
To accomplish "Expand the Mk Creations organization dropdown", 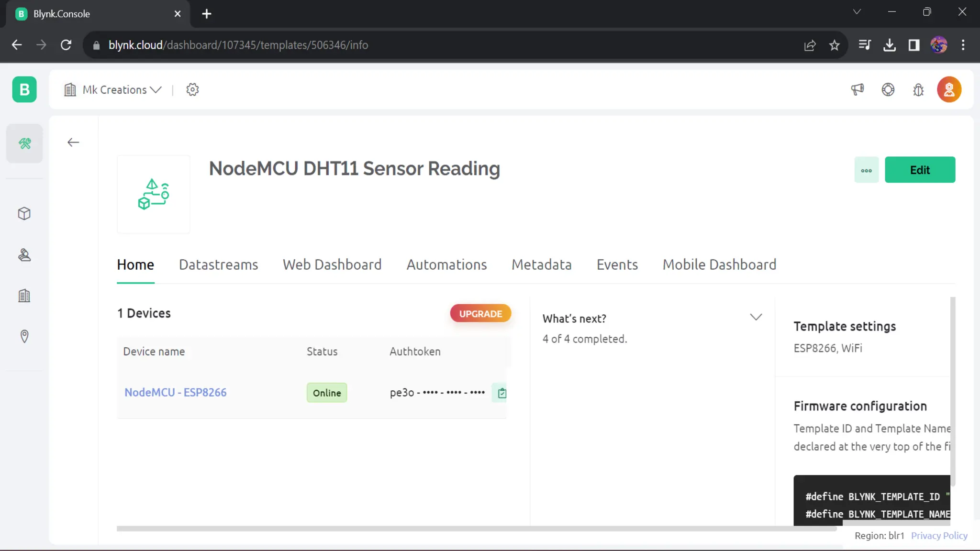I will tap(122, 90).
